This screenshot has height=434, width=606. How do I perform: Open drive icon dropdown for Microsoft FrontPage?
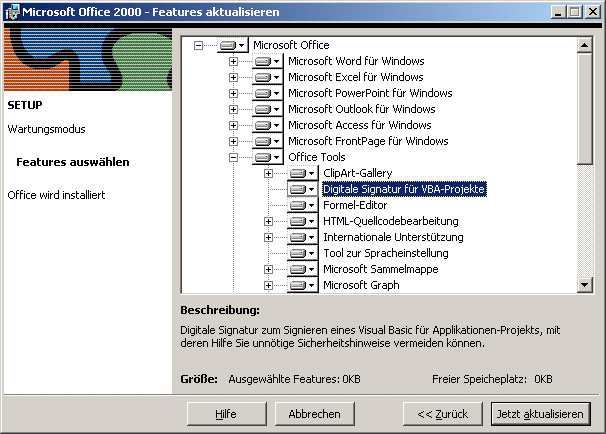coord(267,141)
